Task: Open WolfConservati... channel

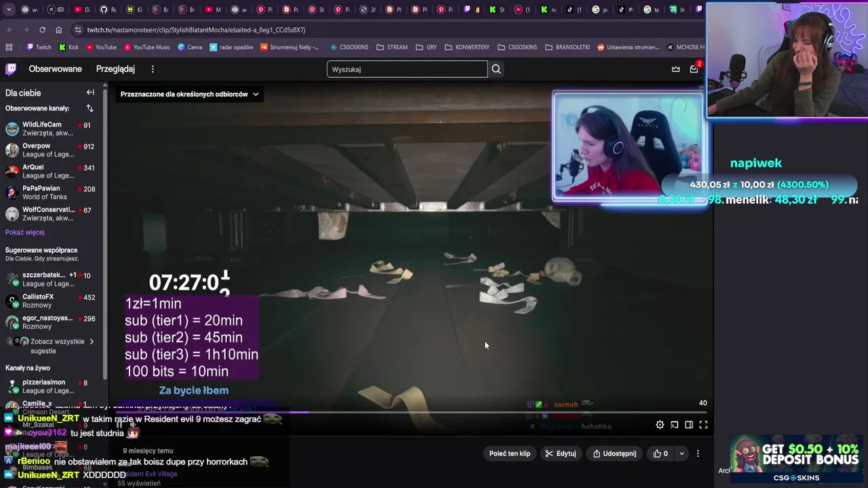Action: (51, 213)
